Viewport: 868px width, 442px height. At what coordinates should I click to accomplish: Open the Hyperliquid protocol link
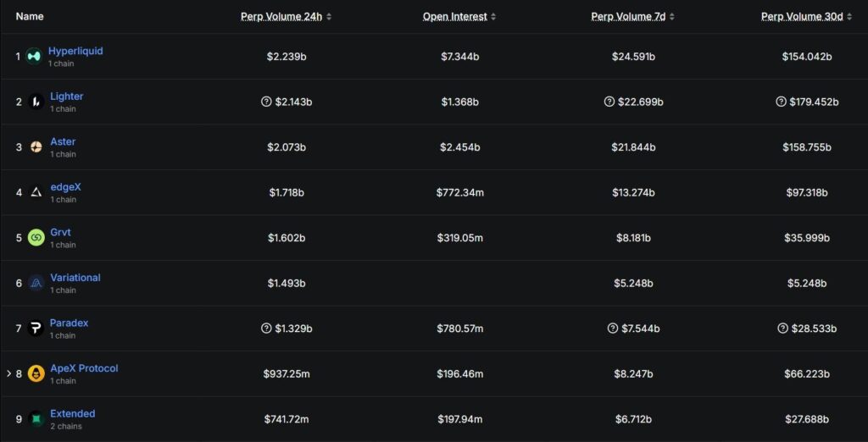pyautogui.click(x=75, y=51)
